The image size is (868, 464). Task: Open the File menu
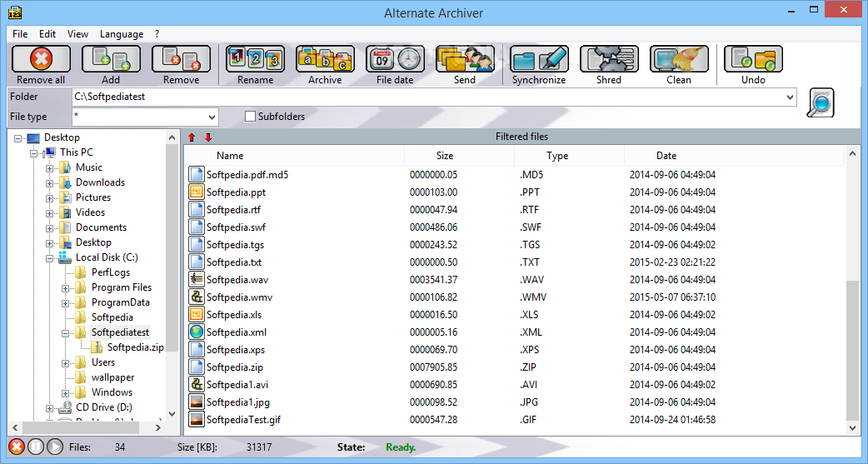click(20, 34)
